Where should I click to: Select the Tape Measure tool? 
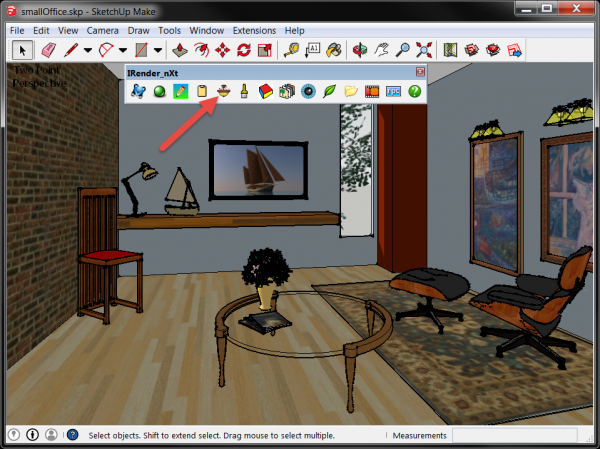[x=291, y=50]
